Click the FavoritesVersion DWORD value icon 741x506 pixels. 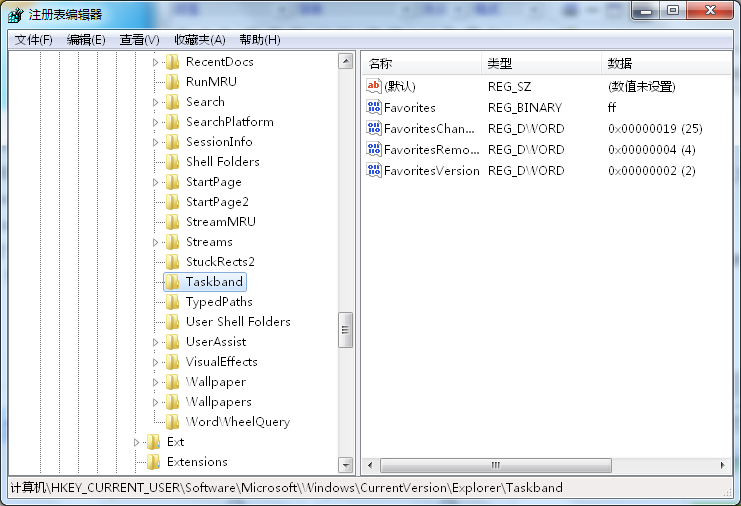coord(373,170)
